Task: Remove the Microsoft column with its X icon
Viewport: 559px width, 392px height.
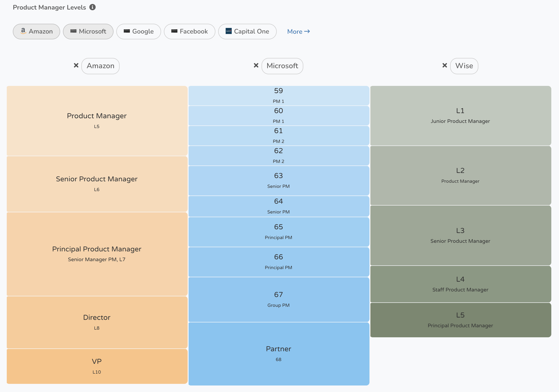Action: click(x=256, y=65)
